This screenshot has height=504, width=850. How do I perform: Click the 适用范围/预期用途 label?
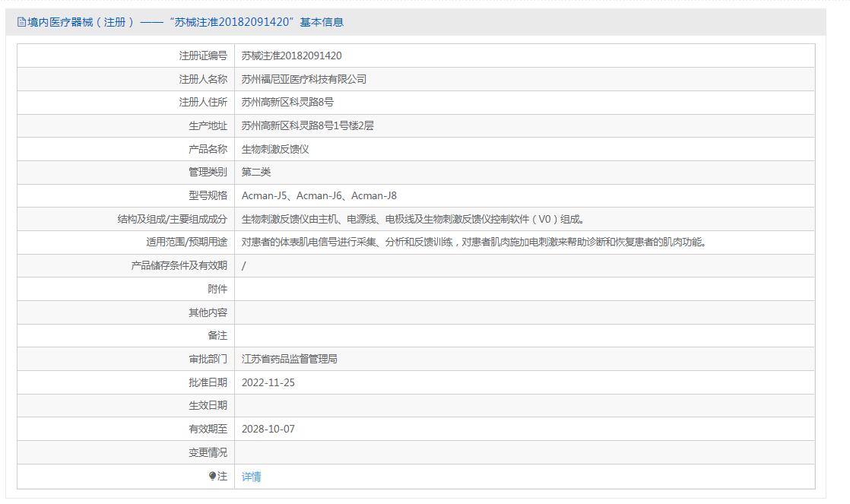click(187, 242)
